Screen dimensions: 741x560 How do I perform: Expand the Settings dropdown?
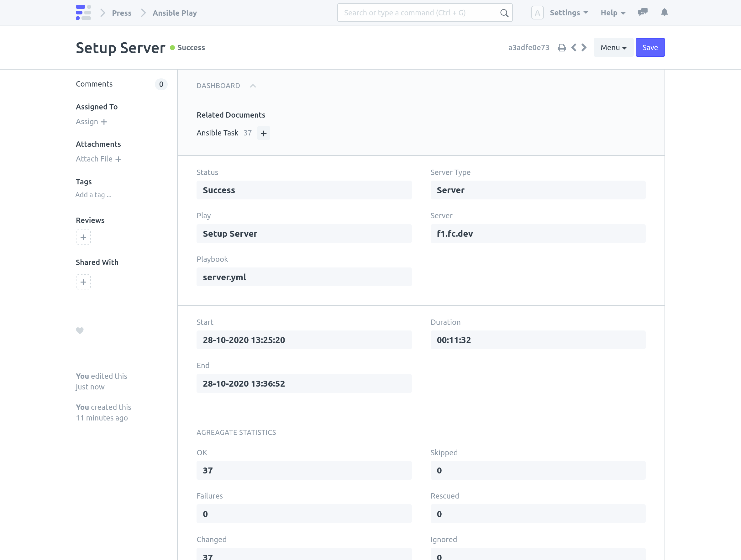(x=569, y=13)
